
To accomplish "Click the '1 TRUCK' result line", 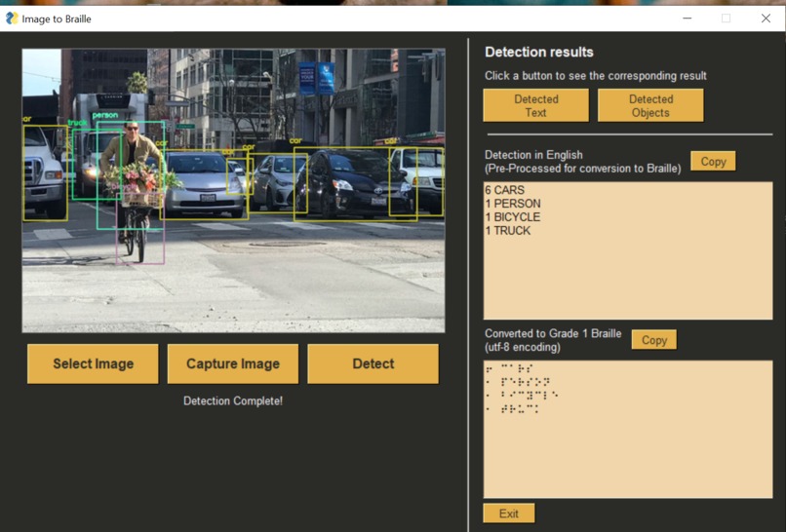I will pos(508,231).
